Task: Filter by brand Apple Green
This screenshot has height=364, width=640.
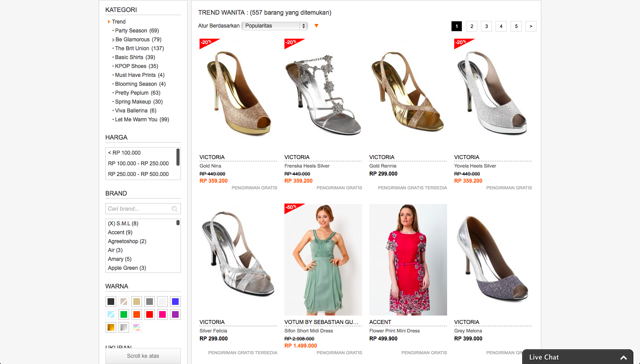Action: coord(127,268)
